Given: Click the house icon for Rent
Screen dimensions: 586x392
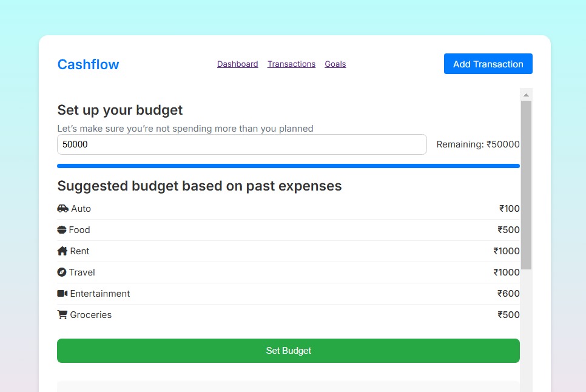Looking at the screenshot, I should point(62,251).
